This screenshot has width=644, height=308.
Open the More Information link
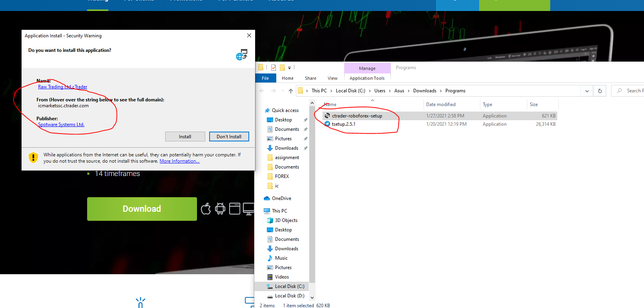tap(179, 161)
